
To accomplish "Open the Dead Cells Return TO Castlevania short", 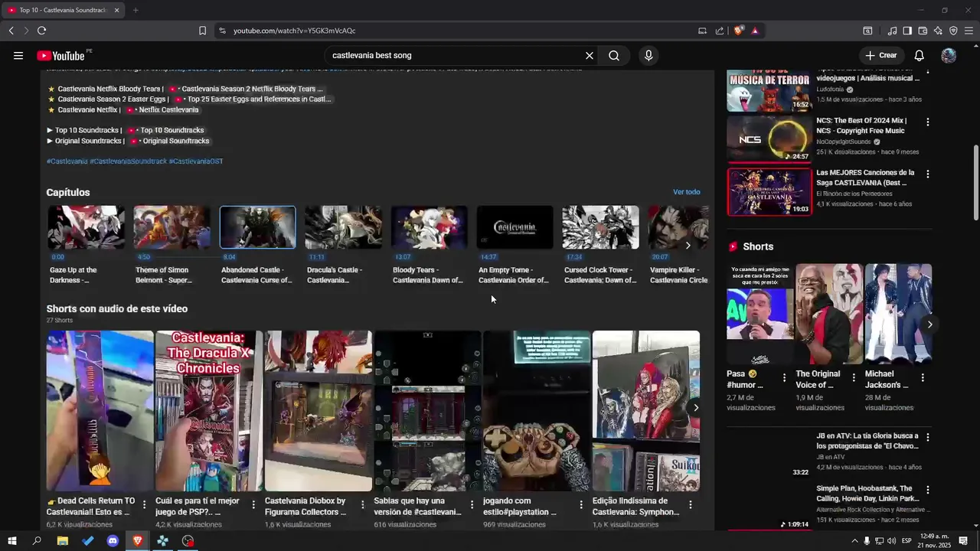I will pos(100,429).
